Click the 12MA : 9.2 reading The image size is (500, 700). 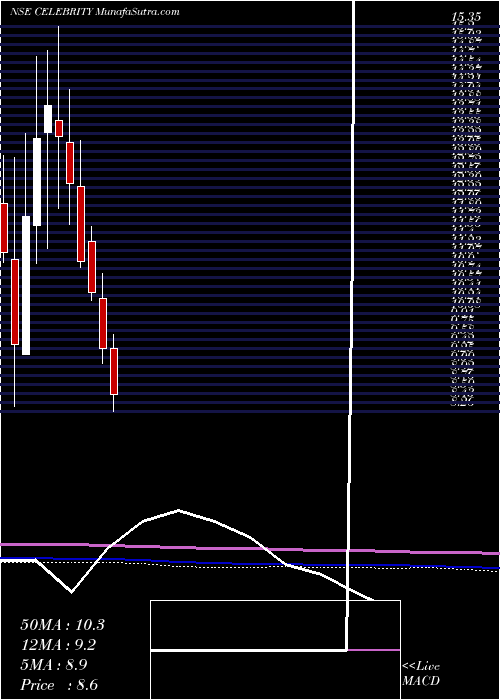pos(58,645)
